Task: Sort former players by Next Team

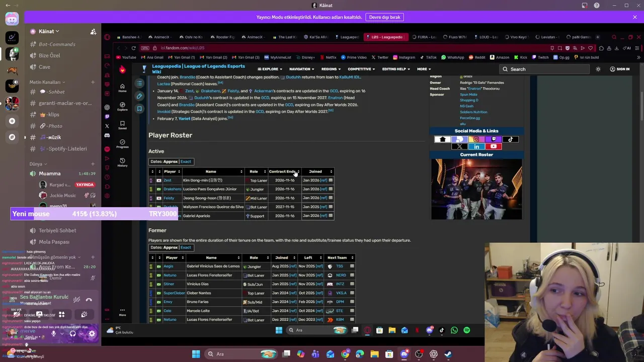Action: click(x=340, y=257)
